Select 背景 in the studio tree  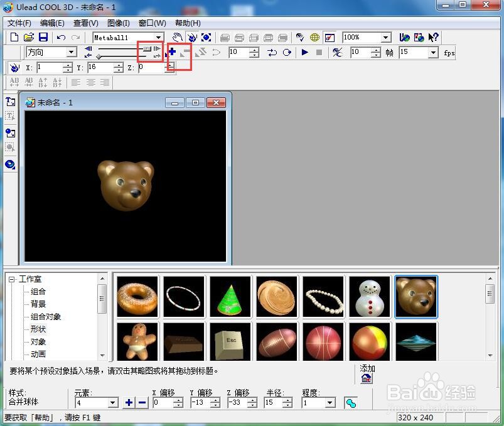[38, 304]
